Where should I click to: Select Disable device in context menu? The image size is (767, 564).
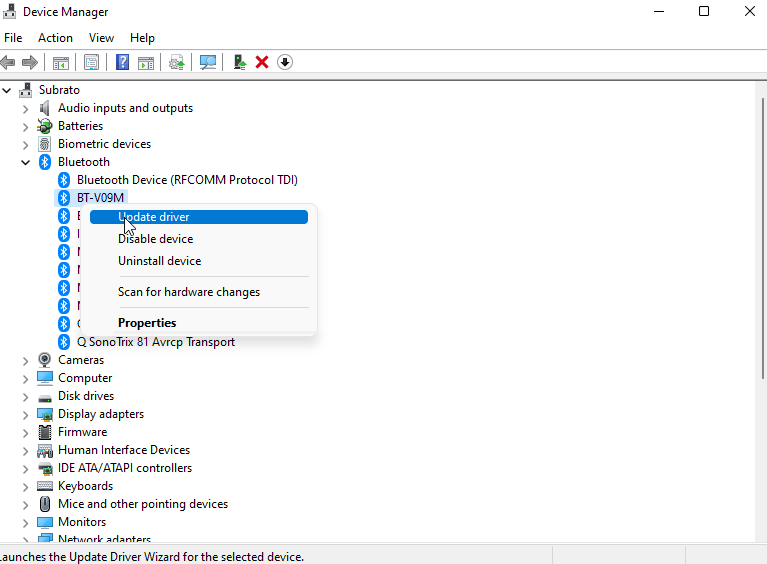coord(155,239)
